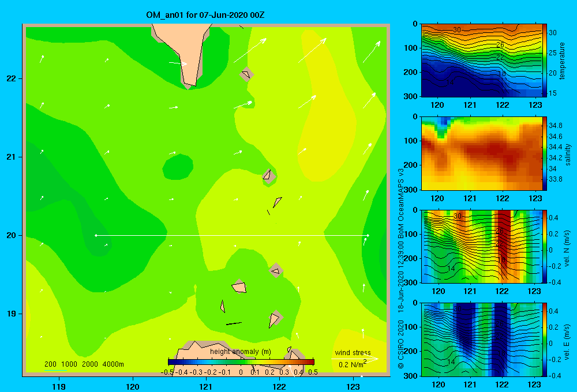Select the salinity cross-section panel
The image size is (577, 392).
pyautogui.click(x=482, y=154)
